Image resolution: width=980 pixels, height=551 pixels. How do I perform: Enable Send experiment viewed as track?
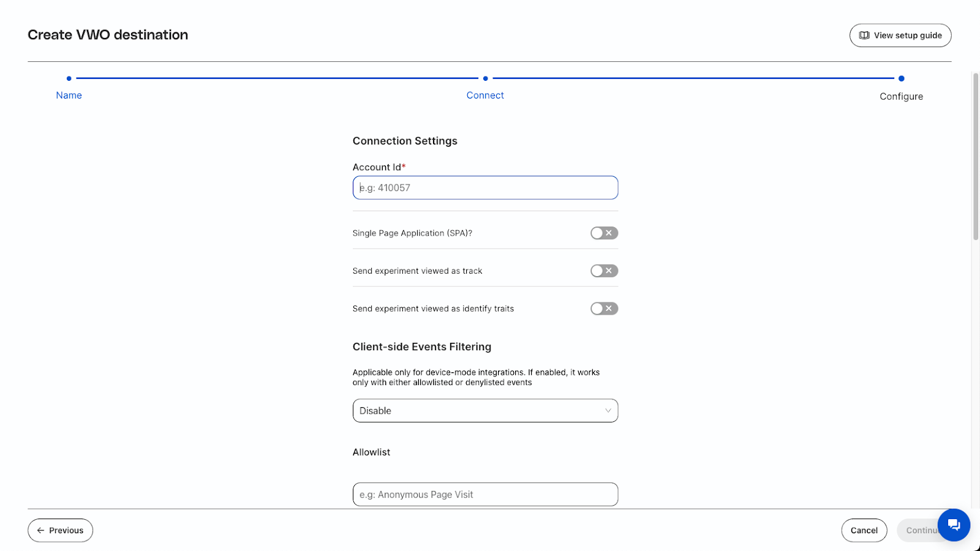[604, 271]
